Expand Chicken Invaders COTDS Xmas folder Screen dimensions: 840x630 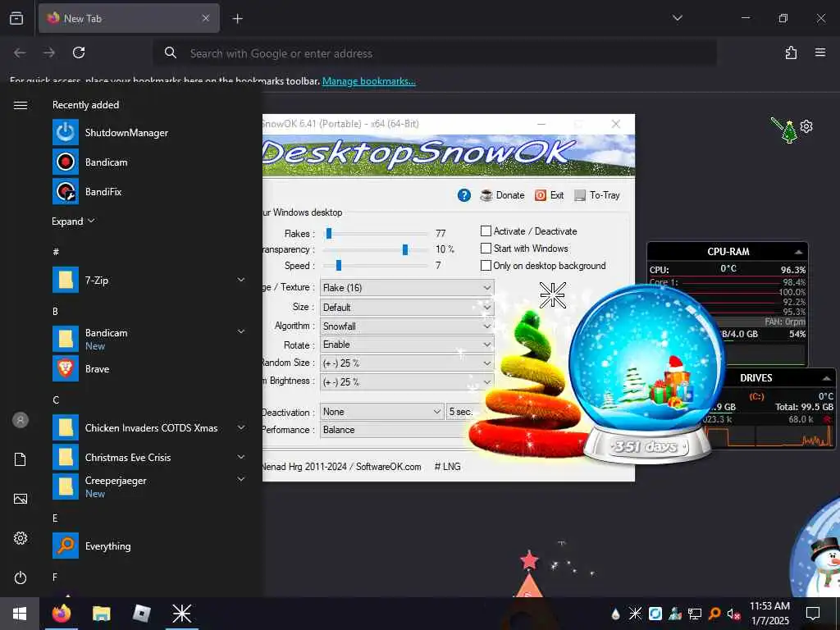pos(241,427)
